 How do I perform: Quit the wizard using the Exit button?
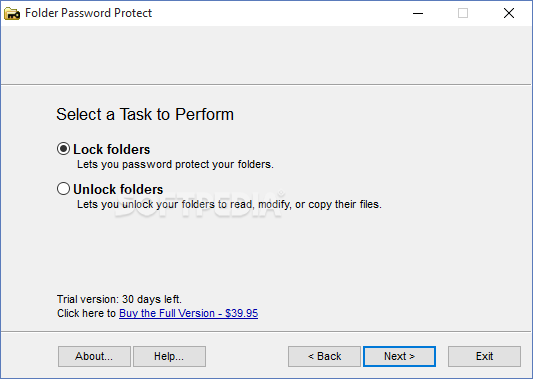pos(484,356)
